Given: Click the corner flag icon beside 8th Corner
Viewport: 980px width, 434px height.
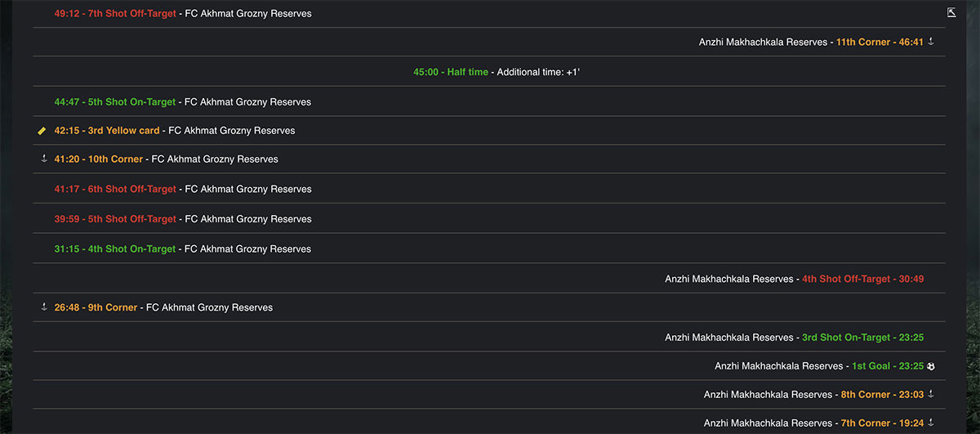Looking at the screenshot, I should pyautogui.click(x=931, y=394).
